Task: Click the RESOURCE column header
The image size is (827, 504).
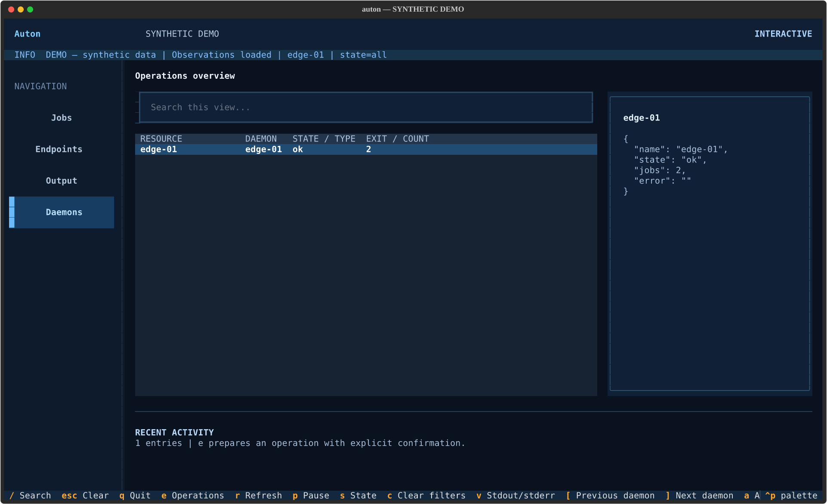Action: coord(161,139)
